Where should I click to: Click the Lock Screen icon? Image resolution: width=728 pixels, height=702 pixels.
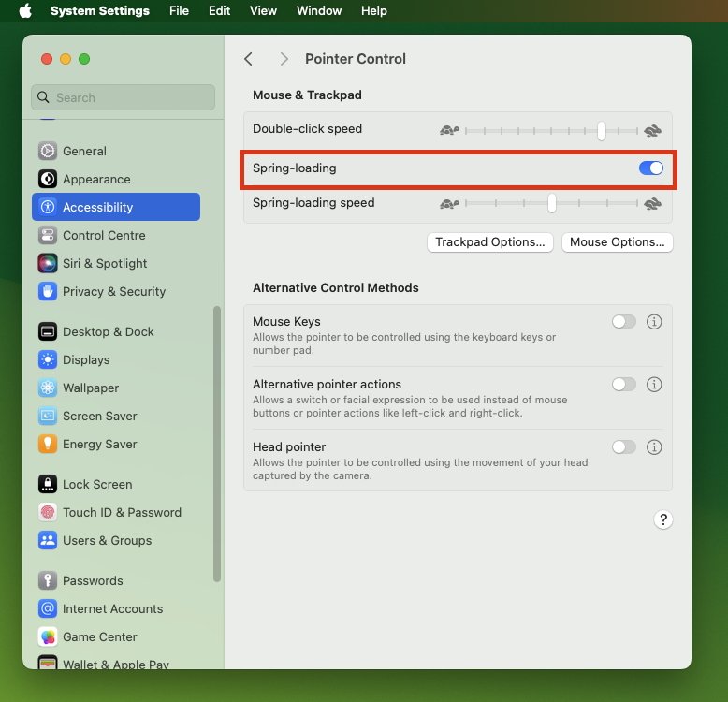pyautogui.click(x=48, y=484)
